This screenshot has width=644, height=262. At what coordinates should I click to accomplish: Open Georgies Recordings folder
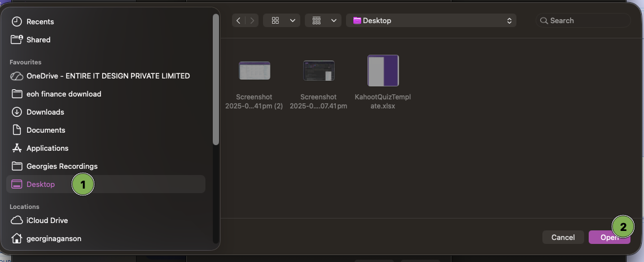tap(62, 166)
